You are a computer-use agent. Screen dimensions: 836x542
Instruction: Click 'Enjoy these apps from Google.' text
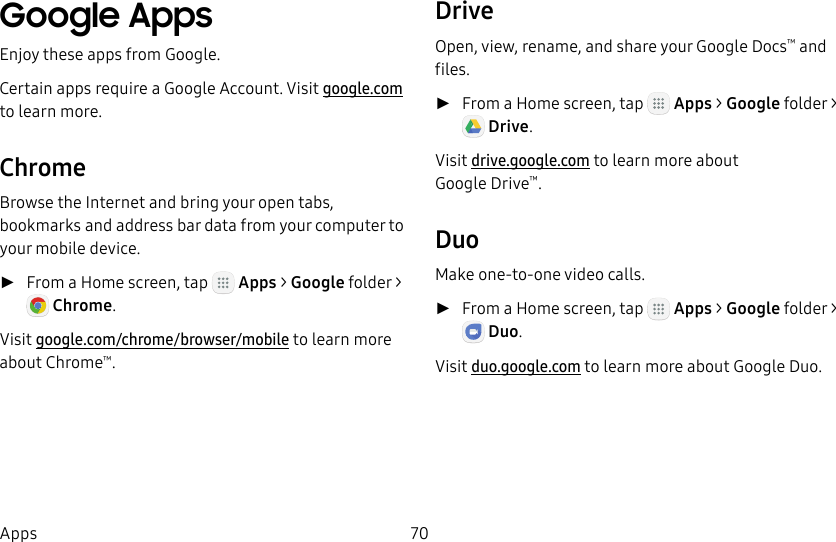click(x=110, y=54)
